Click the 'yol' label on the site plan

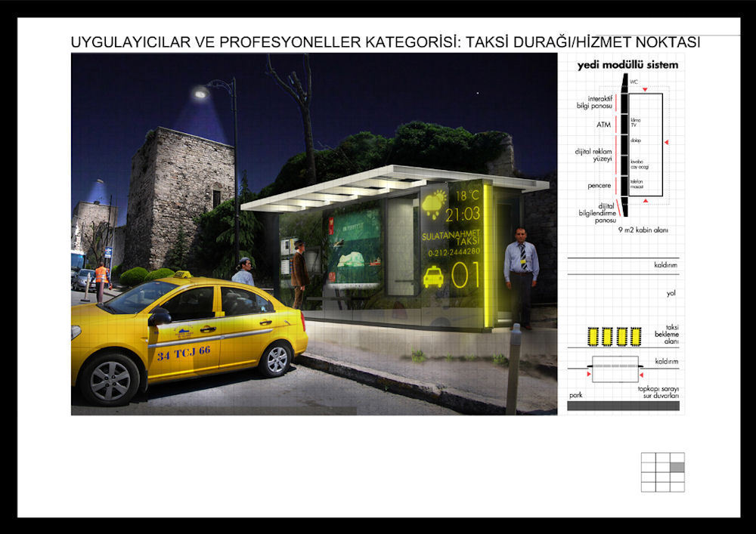click(x=671, y=293)
